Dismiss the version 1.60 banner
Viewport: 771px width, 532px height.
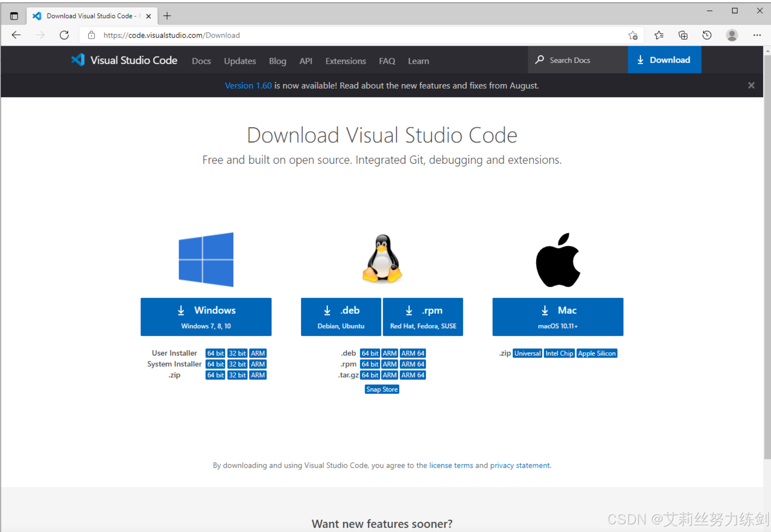pos(751,85)
